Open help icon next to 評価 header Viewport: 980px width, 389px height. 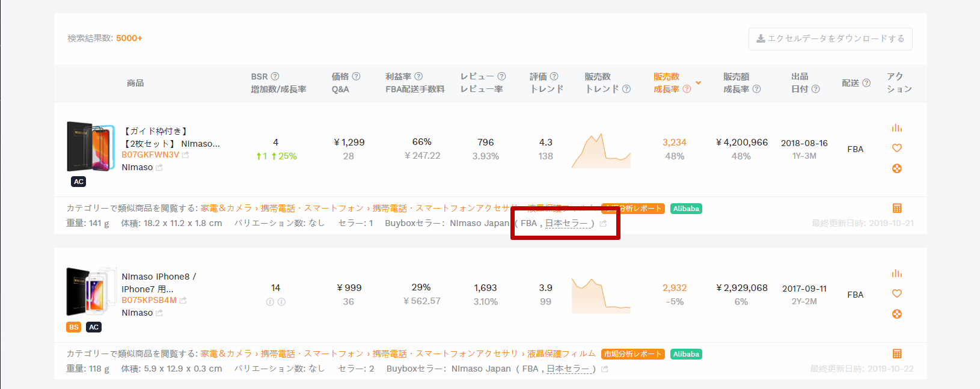coord(554,76)
